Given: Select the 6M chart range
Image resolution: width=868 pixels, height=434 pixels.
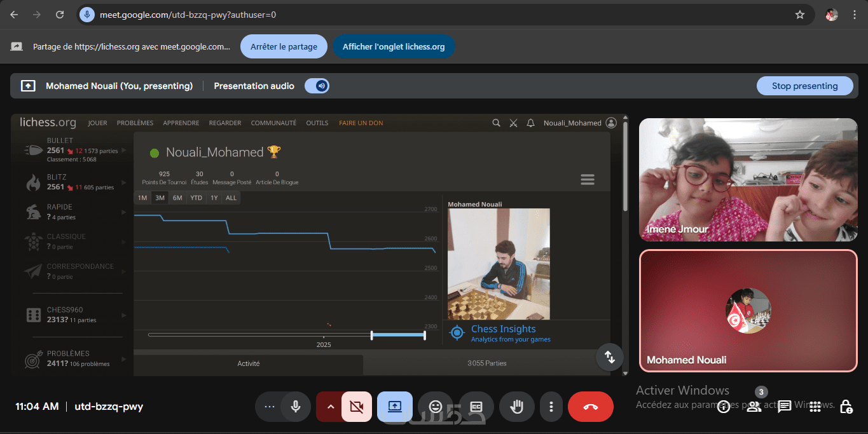Looking at the screenshot, I should 177,198.
